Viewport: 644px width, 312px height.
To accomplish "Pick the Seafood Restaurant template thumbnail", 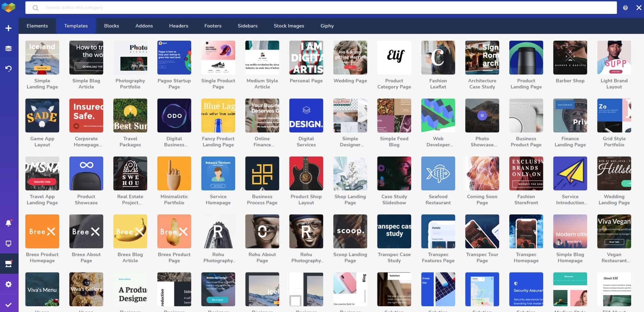I will pos(438,173).
